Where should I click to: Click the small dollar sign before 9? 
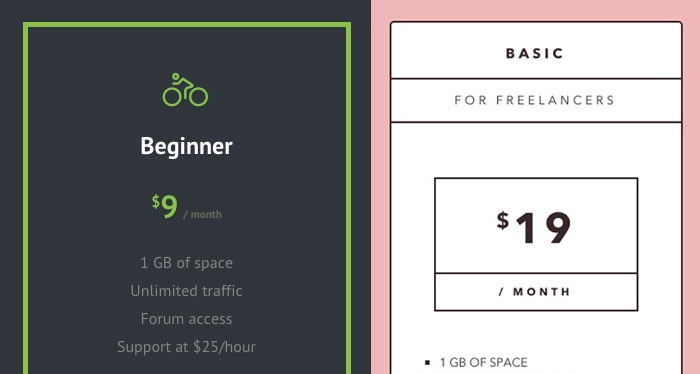tap(155, 201)
